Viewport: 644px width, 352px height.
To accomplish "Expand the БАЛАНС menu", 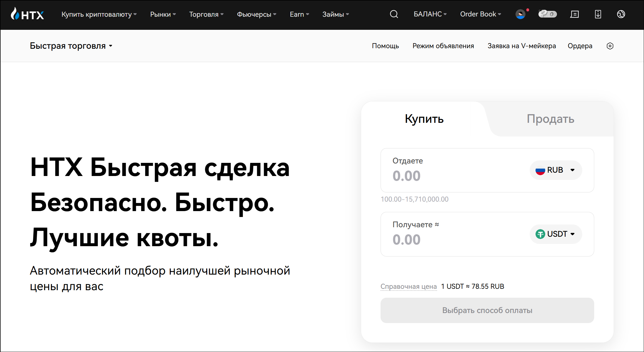I will pyautogui.click(x=430, y=14).
